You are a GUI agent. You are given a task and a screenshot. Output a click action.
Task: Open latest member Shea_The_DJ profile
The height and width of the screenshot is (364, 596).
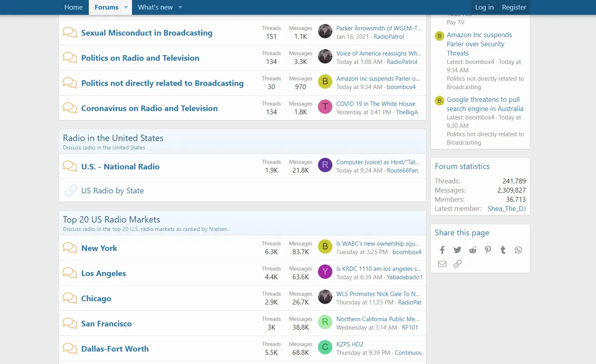506,209
